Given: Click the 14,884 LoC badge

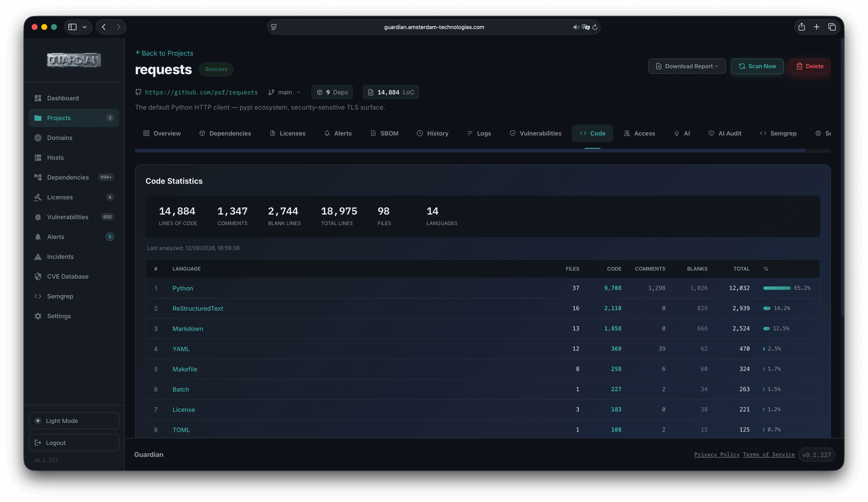Looking at the screenshot, I should point(391,92).
